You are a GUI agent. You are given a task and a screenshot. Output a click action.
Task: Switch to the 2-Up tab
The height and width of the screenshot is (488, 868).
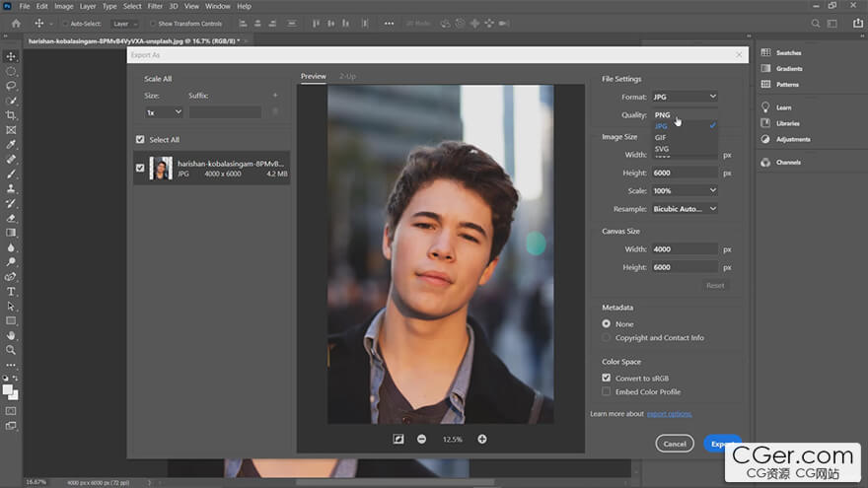(x=347, y=76)
